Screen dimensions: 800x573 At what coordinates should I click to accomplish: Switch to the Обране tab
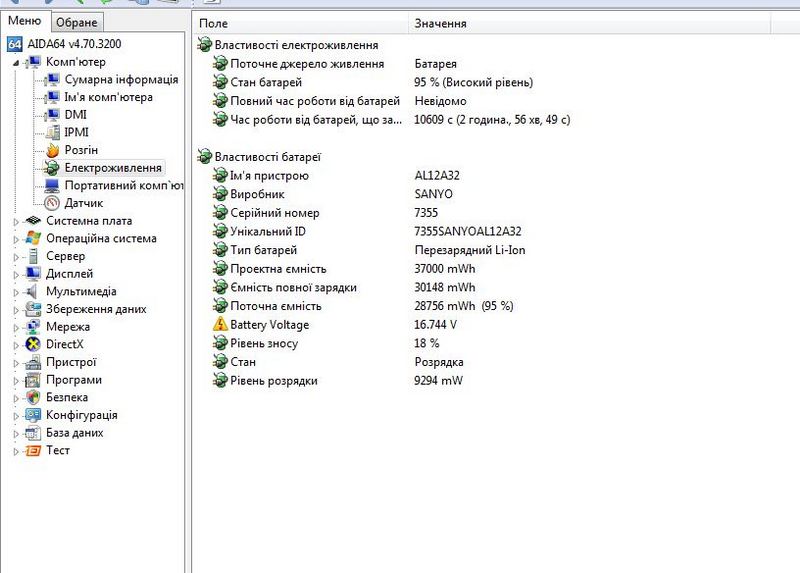pos(77,23)
